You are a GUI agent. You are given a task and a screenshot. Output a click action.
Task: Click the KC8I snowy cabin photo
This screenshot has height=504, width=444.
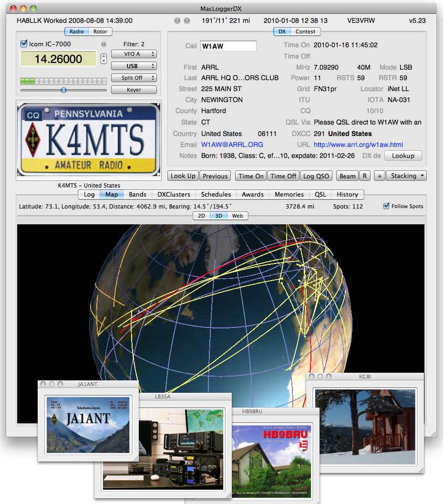(x=365, y=427)
